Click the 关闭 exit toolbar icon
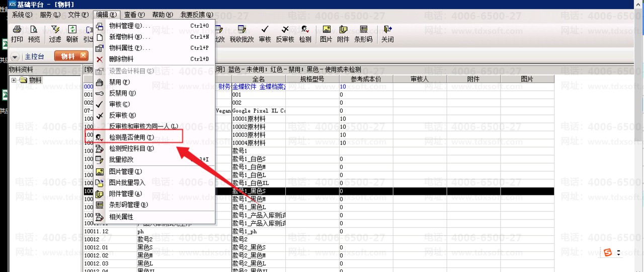This screenshot has height=272, width=644. pos(387,33)
